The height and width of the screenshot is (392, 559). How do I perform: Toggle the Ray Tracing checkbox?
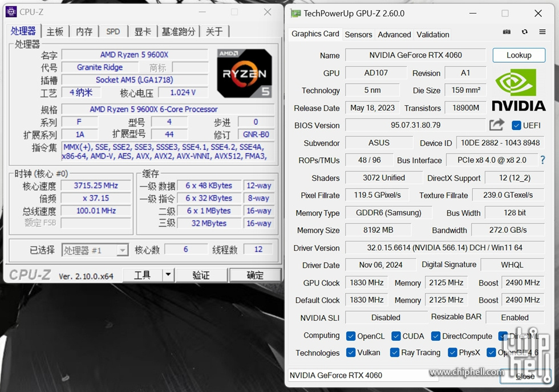[x=394, y=353]
